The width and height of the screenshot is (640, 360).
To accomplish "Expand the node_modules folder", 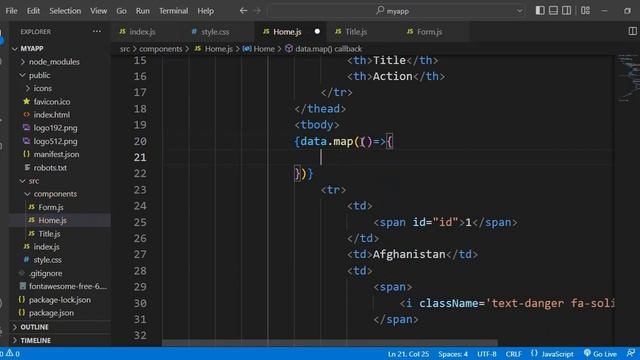I will pyautogui.click(x=54, y=62).
